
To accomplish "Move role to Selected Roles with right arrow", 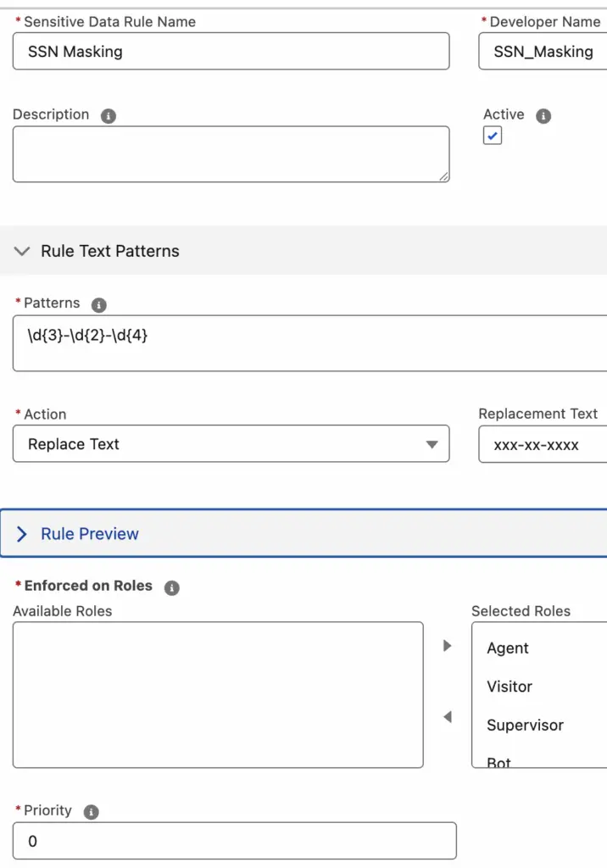I will click(x=448, y=645).
